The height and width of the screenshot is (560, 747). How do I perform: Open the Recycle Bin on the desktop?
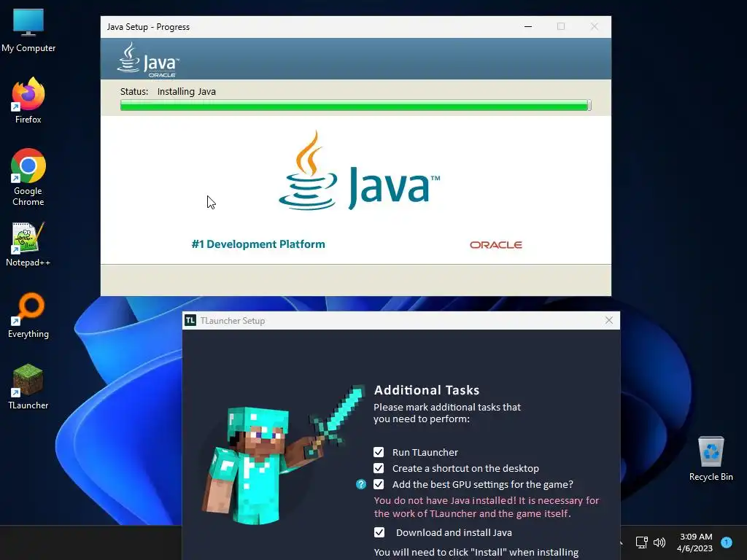711,459
